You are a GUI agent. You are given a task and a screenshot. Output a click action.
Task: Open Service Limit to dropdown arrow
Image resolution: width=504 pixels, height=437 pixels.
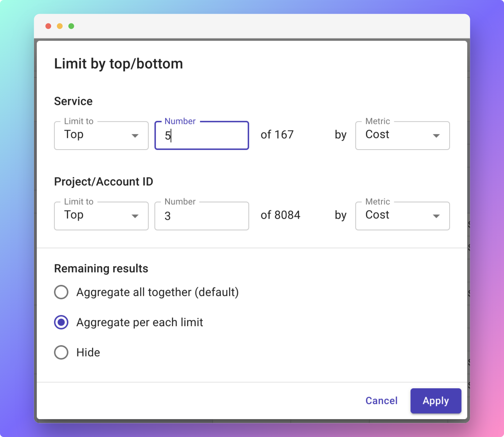click(135, 136)
